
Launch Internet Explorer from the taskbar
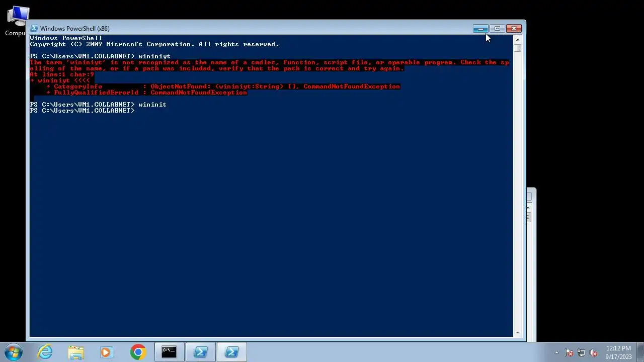[x=45, y=352]
